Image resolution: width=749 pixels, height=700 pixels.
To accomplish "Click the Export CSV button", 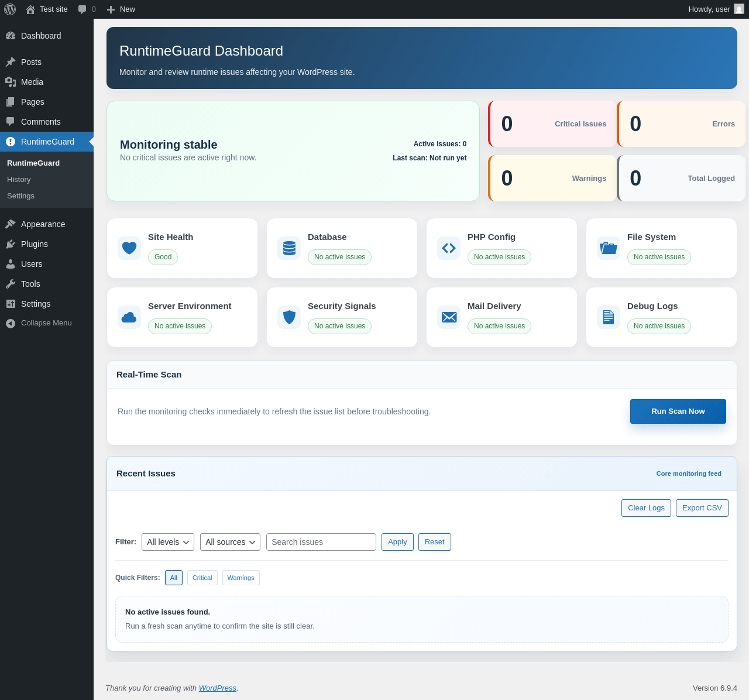I will pyautogui.click(x=702, y=508).
